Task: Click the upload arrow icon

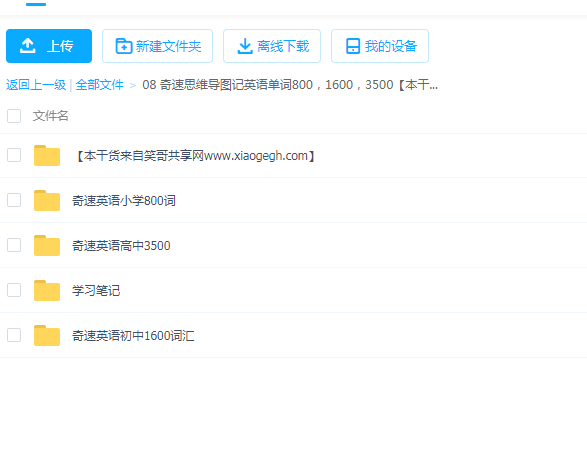Action: [28, 46]
